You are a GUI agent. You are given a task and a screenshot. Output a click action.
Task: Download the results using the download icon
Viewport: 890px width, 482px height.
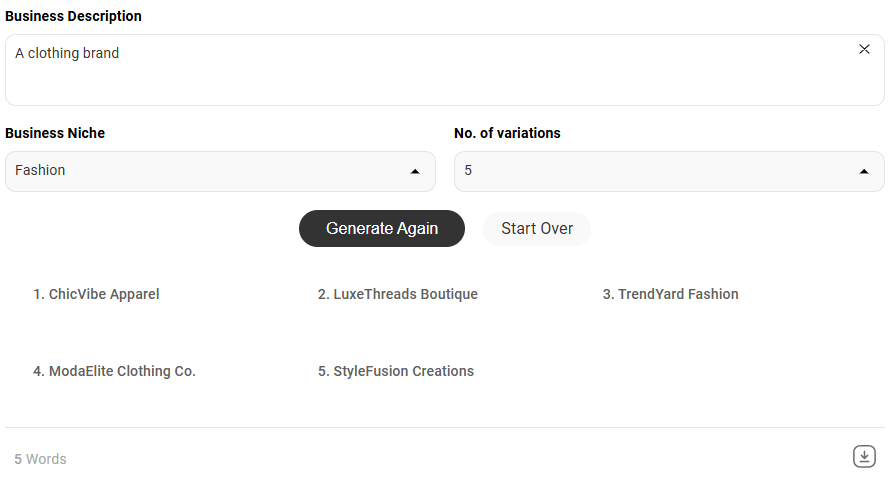pyautogui.click(x=864, y=456)
